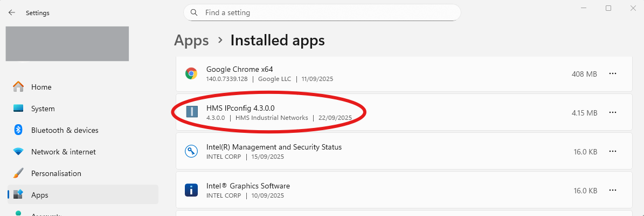Select Personalisation in the sidebar

[x=56, y=173]
